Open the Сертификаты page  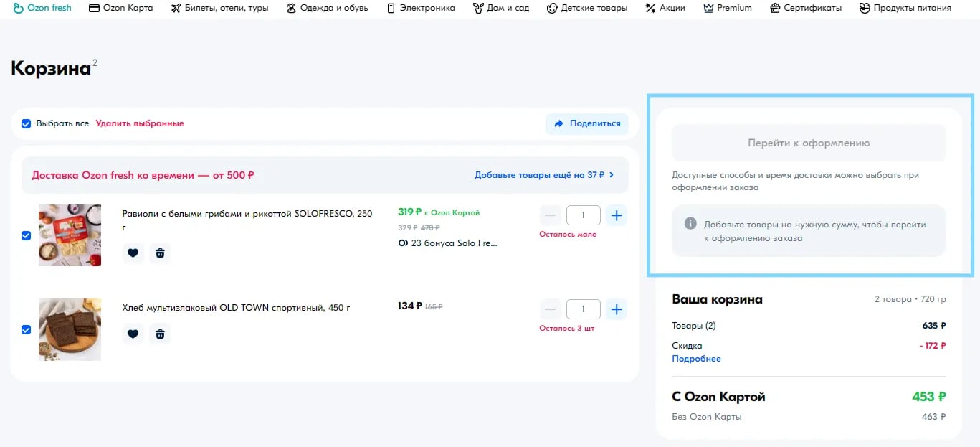point(806,8)
